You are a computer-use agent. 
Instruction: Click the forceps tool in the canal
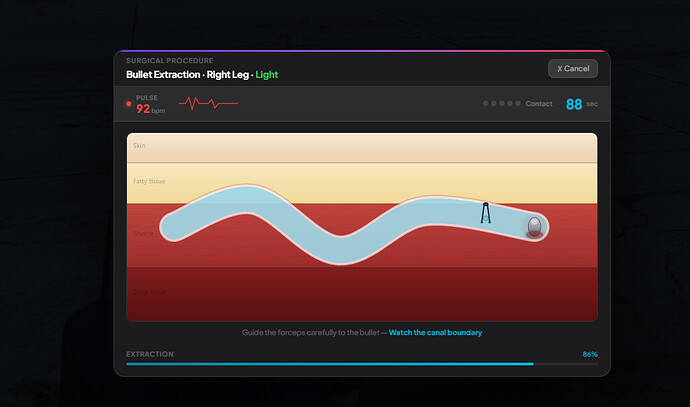(x=485, y=213)
